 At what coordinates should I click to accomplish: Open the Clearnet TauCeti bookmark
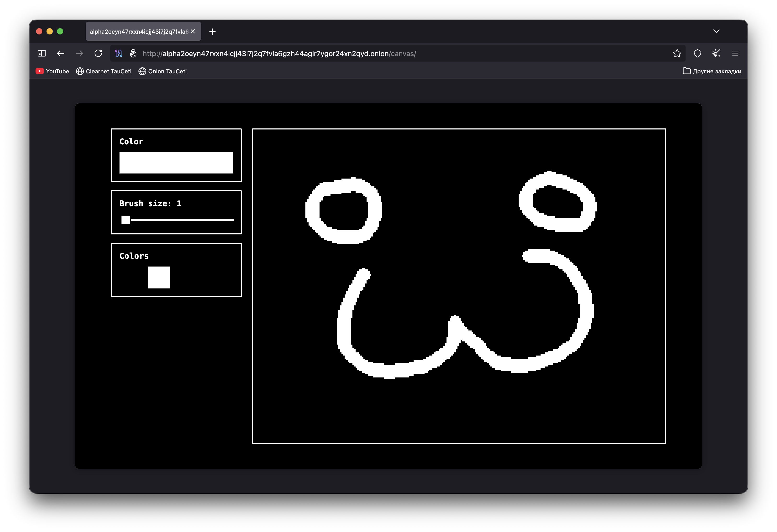coord(104,71)
